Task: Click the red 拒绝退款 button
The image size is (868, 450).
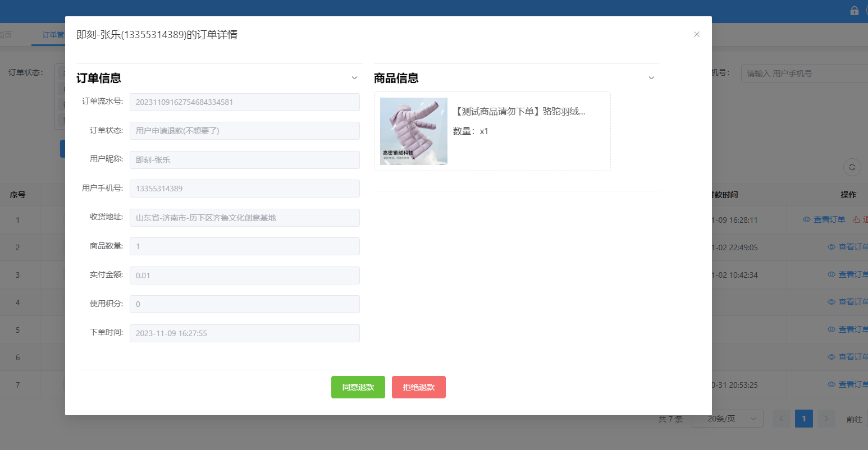Action: [x=418, y=387]
